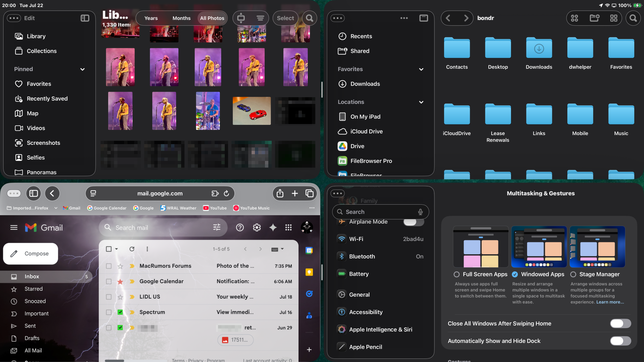
Task: Collapse the Locations section in Files
Action: pos(421,102)
